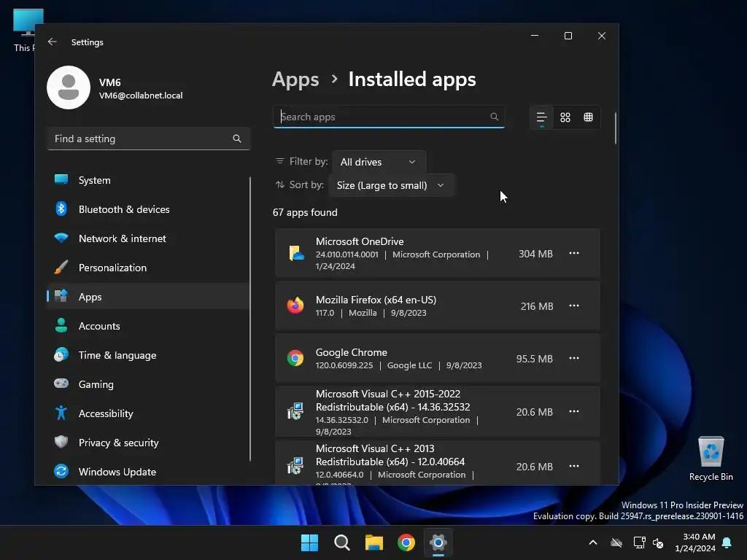Image resolution: width=747 pixels, height=560 pixels.
Task: Open Network & internet settings
Action: coord(148,238)
